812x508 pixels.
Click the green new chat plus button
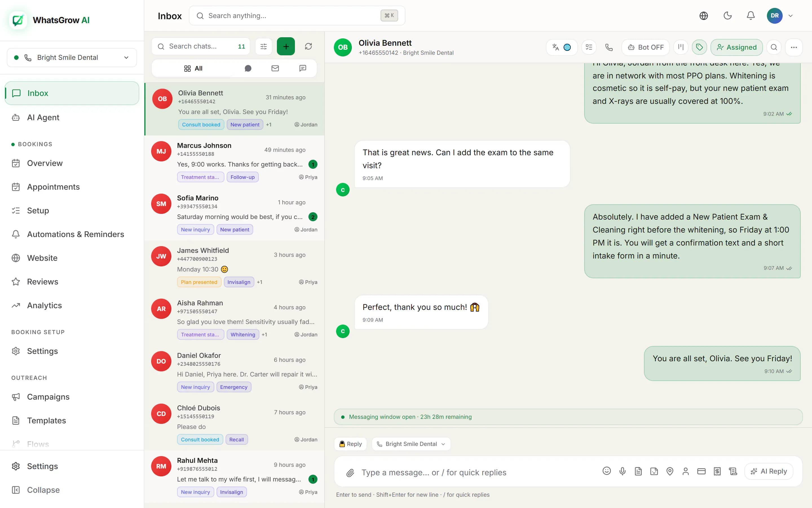click(286, 46)
